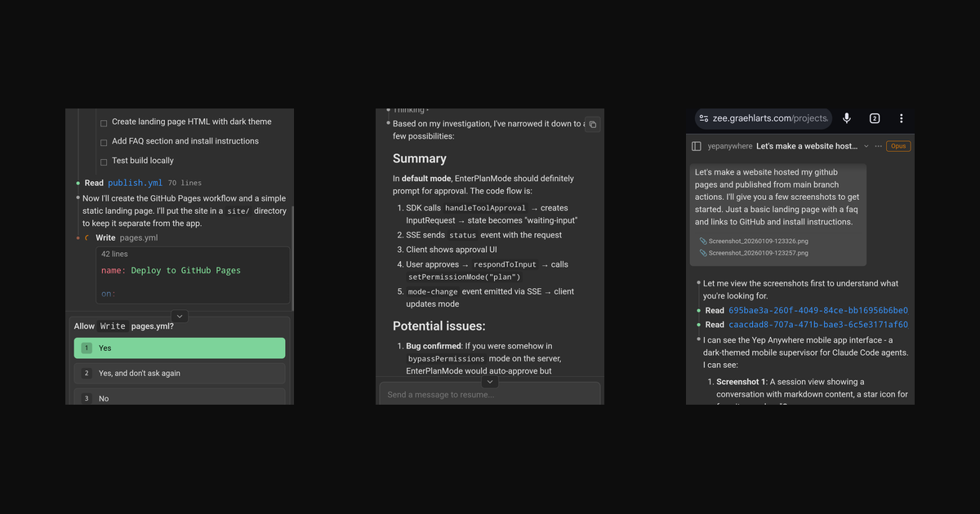
Task: Toggle the sidebar panel icon beside yepanywhere
Action: pos(696,146)
